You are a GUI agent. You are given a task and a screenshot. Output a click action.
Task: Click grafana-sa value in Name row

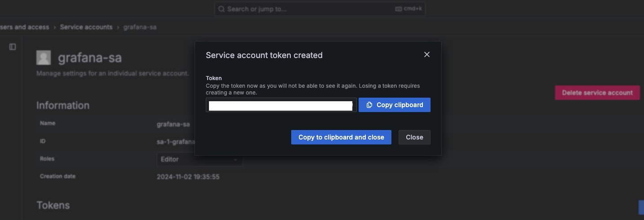(x=173, y=124)
